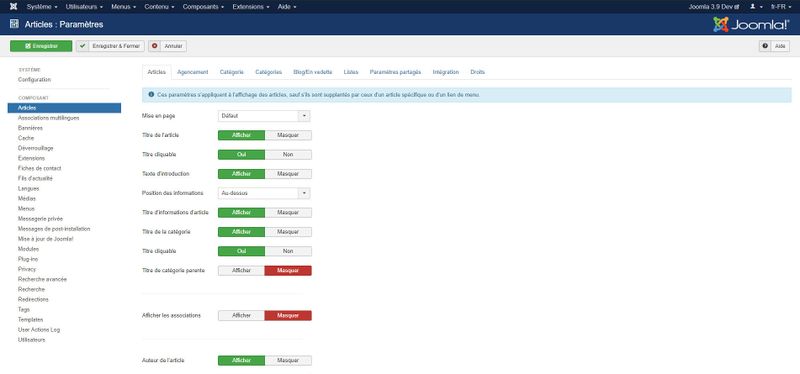Set Texte d'introduction to Masquer
Viewport: 800px width, 374px height.
tap(288, 174)
